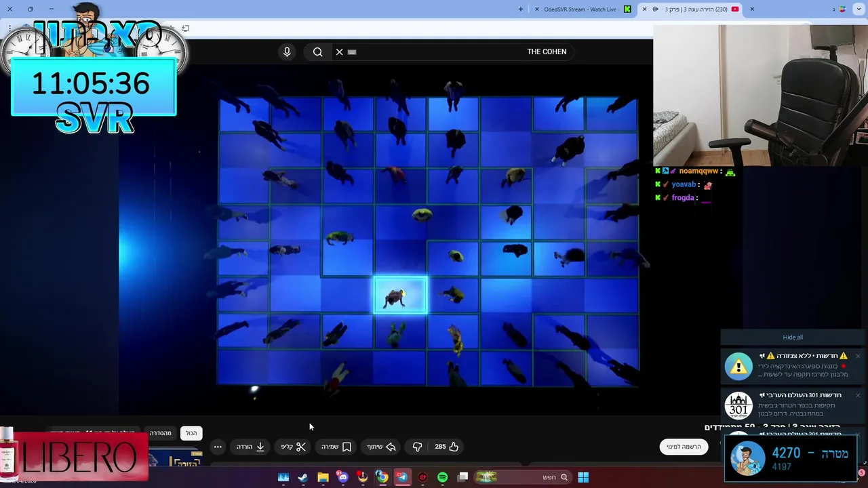Image resolution: width=868 pixels, height=488 pixels.
Task: Open Spotify from the taskbar
Action: click(x=442, y=477)
